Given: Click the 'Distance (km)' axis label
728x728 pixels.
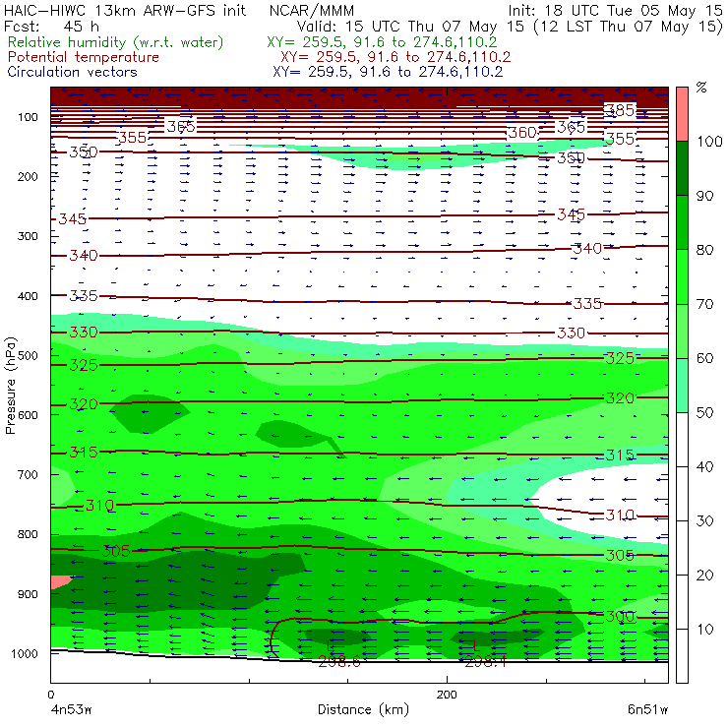Looking at the screenshot, I should (364, 709).
